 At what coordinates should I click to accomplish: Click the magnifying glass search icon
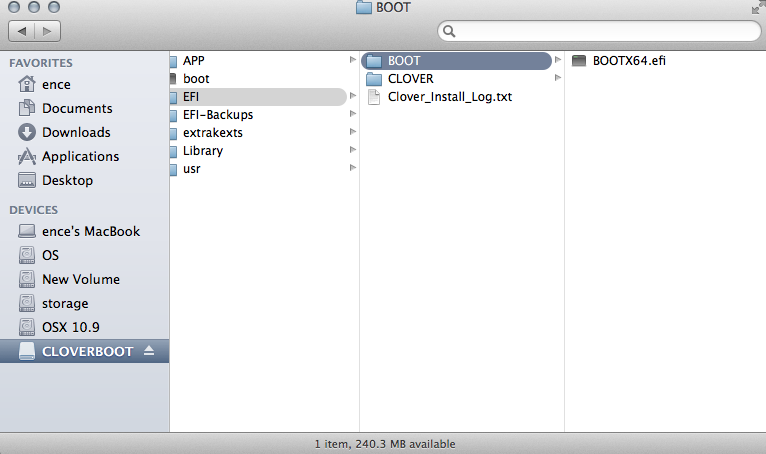(449, 31)
